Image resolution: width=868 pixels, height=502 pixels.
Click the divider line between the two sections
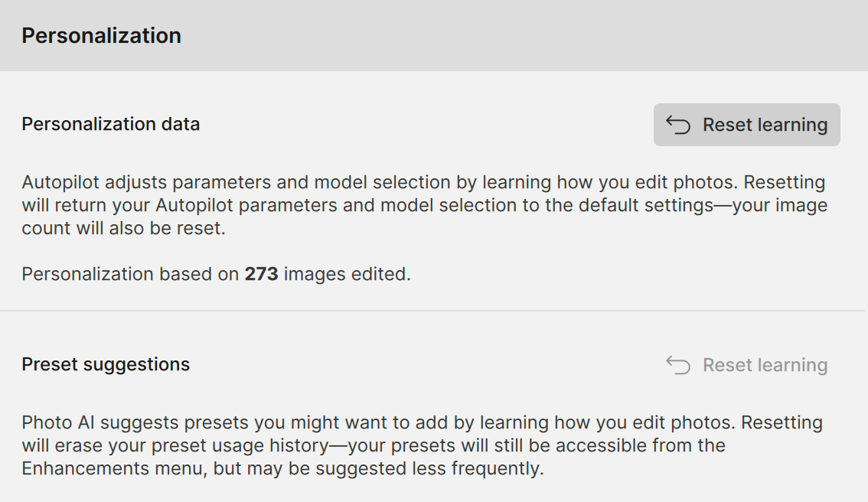tap(433, 311)
